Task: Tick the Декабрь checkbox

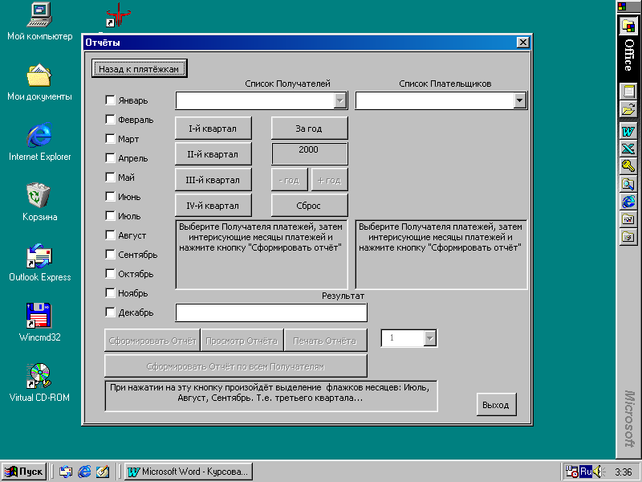Action: [111, 312]
